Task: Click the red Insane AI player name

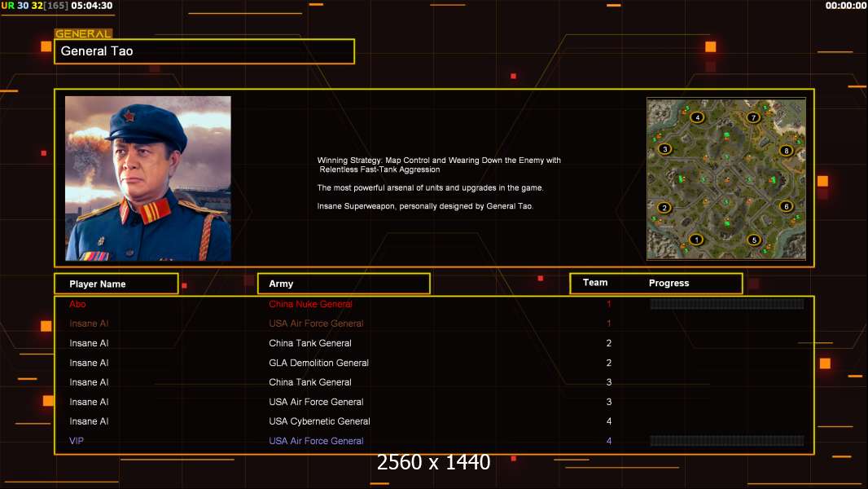Action: [x=89, y=324]
